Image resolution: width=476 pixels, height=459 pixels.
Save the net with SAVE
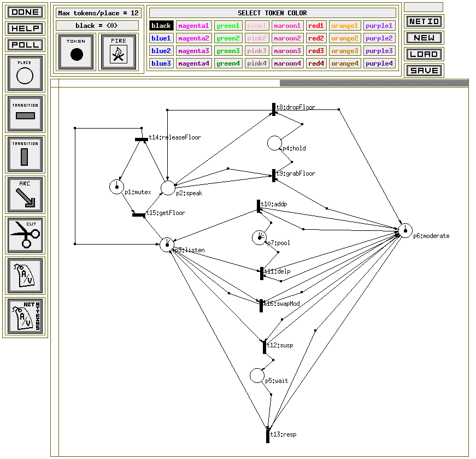[424, 71]
